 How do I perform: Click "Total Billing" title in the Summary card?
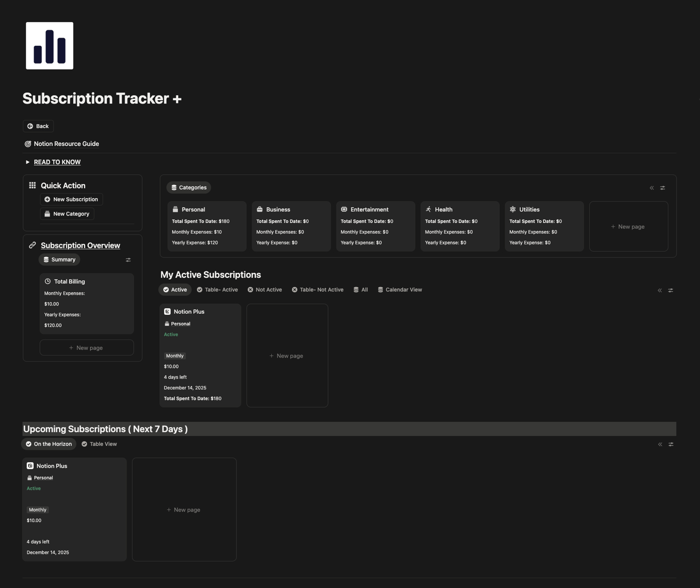(x=70, y=282)
